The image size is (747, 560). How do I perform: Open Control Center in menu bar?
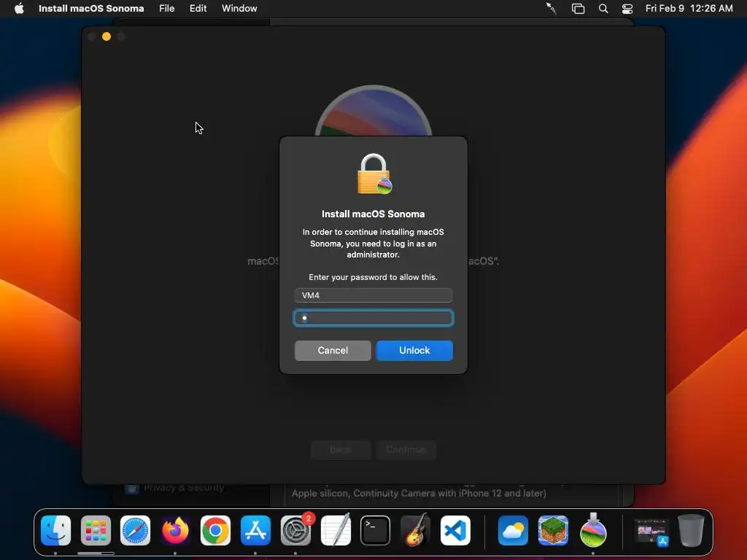627,9
